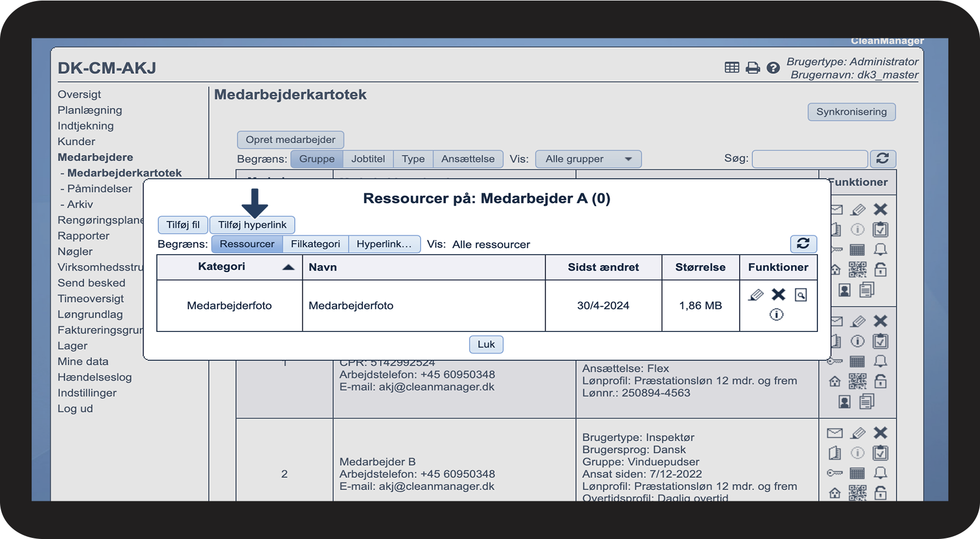Open Planlægning in the left sidebar
Screen dimensions: 980x539
point(90,110)
